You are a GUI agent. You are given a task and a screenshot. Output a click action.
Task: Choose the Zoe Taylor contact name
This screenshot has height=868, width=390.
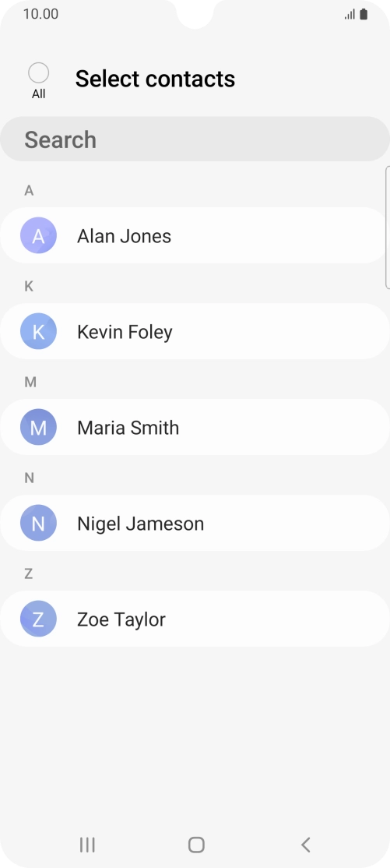(x=121, y=619)
